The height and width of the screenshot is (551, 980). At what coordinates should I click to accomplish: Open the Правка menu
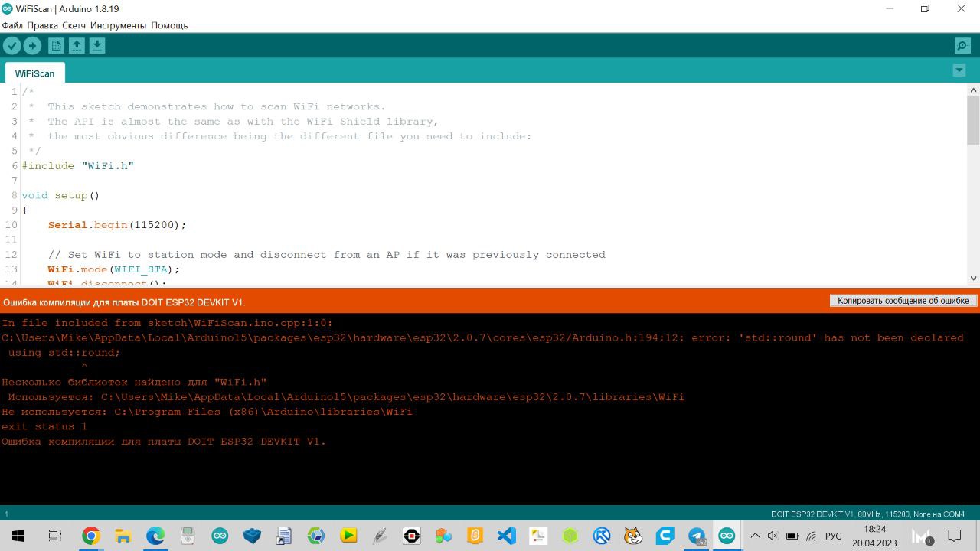(43, 25)
